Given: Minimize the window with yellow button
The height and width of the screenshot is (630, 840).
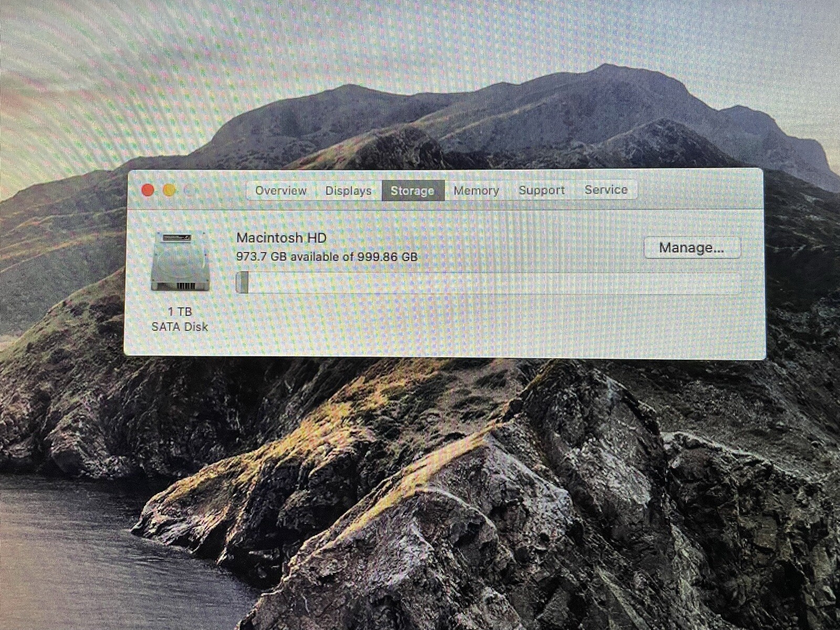Looking at the screenshot, I should click(x=169, y=190).
